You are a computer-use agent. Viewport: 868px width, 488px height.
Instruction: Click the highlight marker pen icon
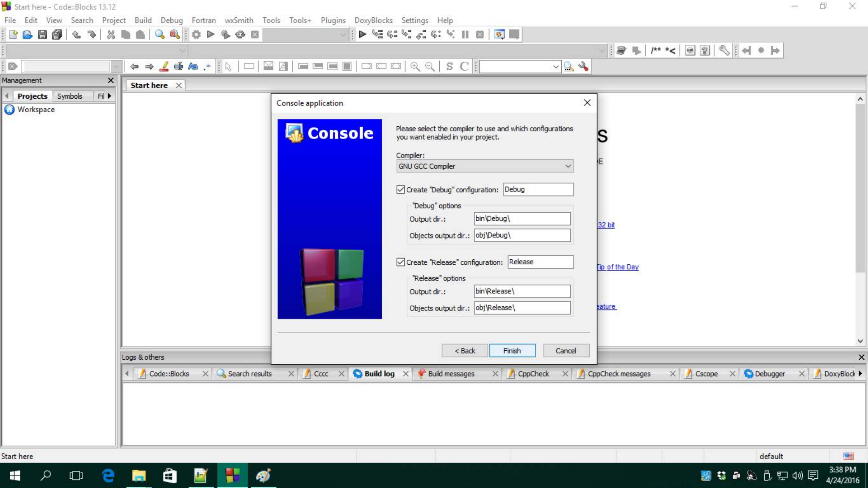164,67
